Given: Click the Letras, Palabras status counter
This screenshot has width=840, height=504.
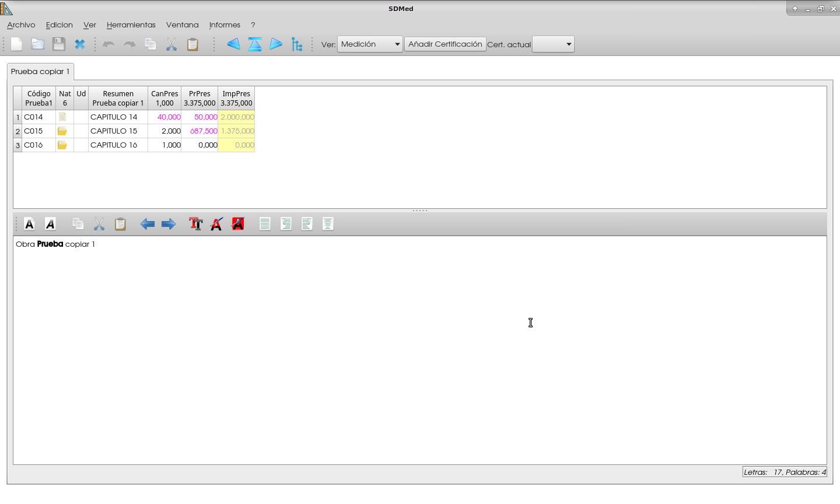Looking at the screenshot, I should click(x=785, y=473).
